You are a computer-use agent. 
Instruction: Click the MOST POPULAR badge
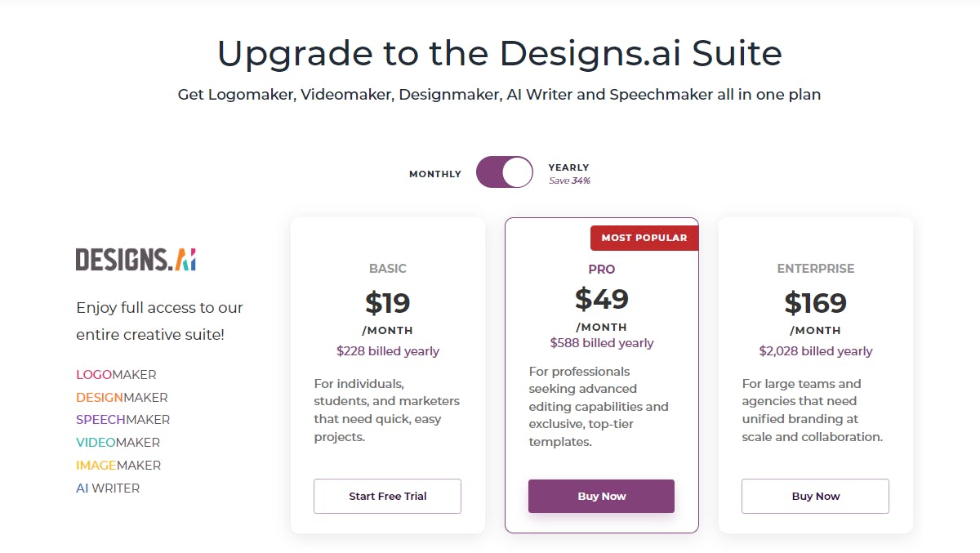pyautogui.click(x=644, y=238)
